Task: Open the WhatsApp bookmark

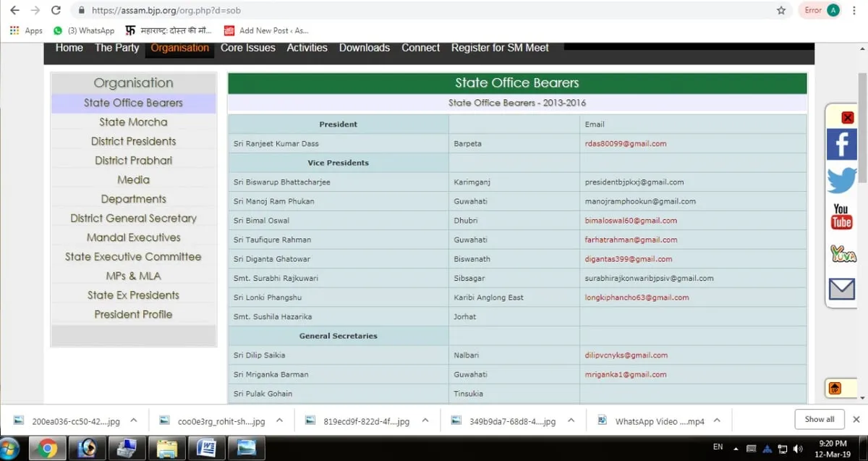Action: click(84, 30)
